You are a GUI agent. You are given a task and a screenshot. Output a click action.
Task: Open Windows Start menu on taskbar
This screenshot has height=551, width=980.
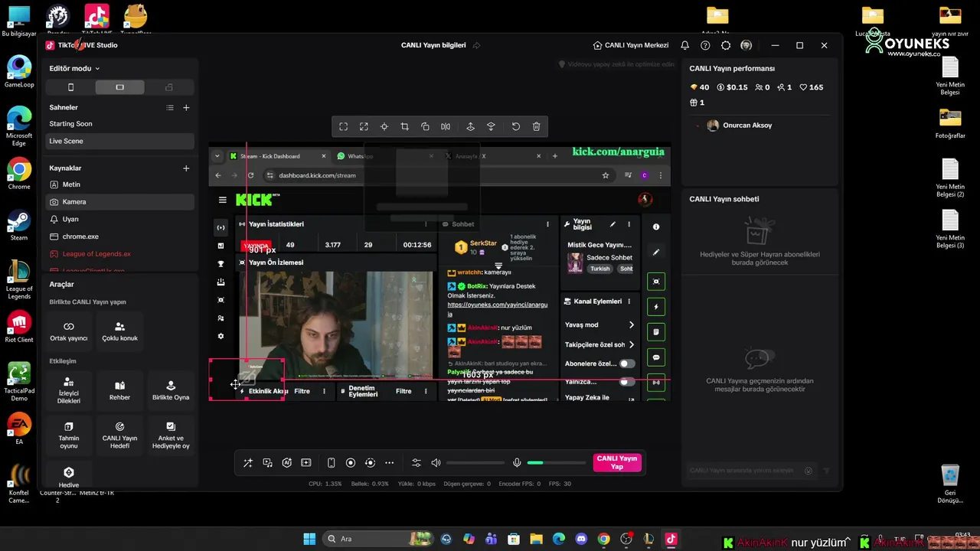pyautogui.click(x=309, y=539)
